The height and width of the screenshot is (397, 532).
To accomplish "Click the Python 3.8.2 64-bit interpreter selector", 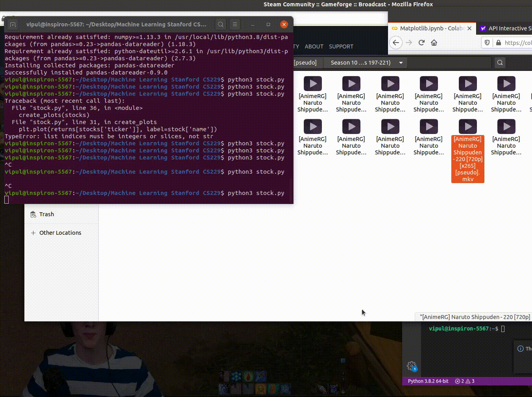I will (428, 381).
